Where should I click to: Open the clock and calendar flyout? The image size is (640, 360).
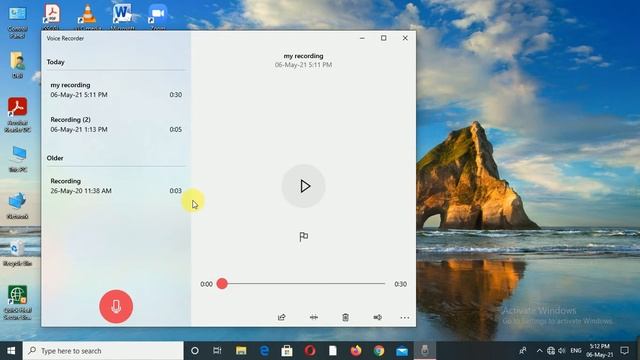(600, 351)
